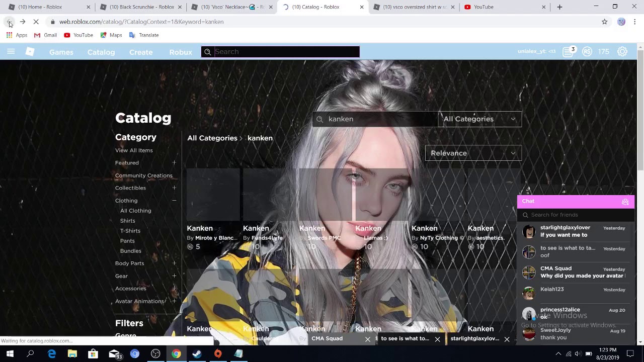Select the T-Shirts subcategory

coord(130,231)
